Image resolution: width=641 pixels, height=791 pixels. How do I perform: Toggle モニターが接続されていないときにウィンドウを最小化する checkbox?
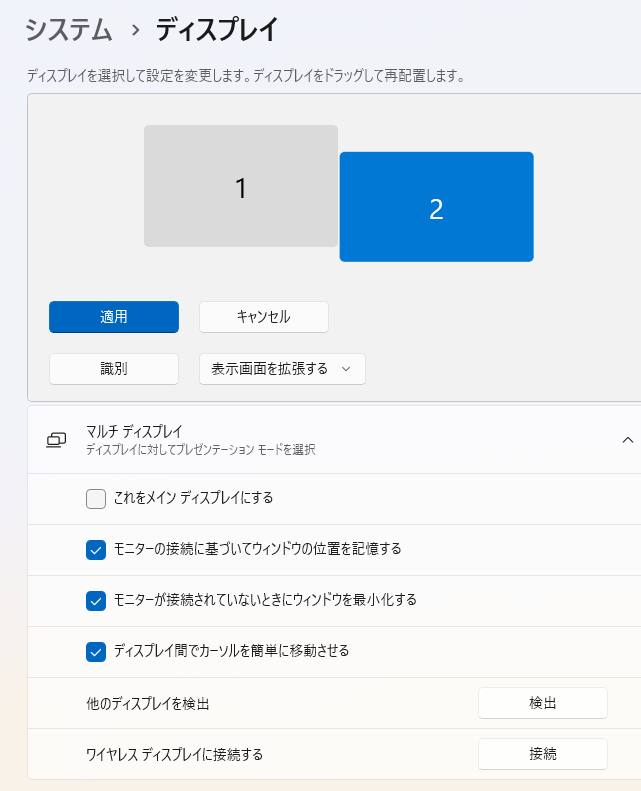(x=96, y=600)
